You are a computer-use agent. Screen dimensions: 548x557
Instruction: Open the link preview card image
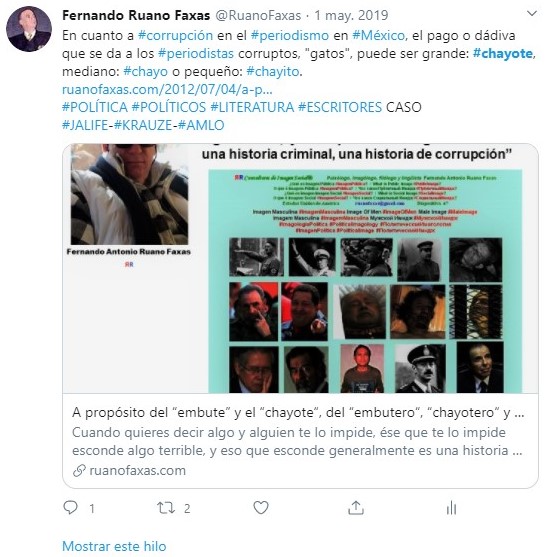pos(300,269)
